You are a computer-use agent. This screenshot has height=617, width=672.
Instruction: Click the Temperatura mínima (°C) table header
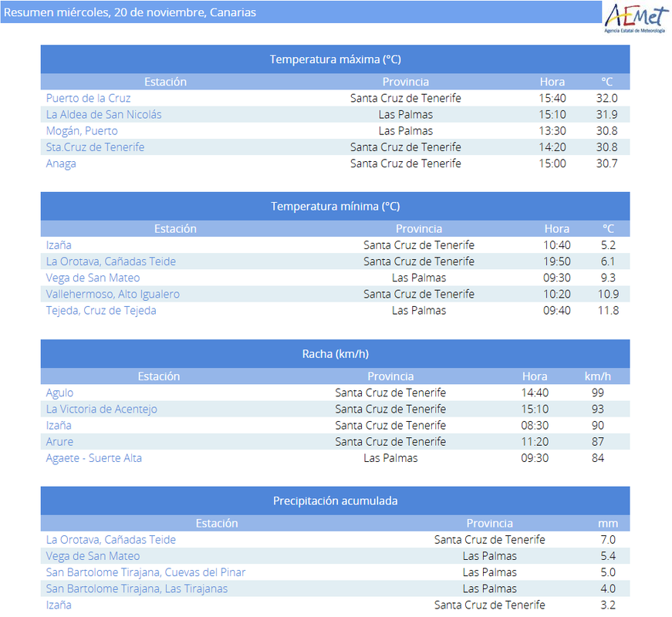tap(335, 206)
